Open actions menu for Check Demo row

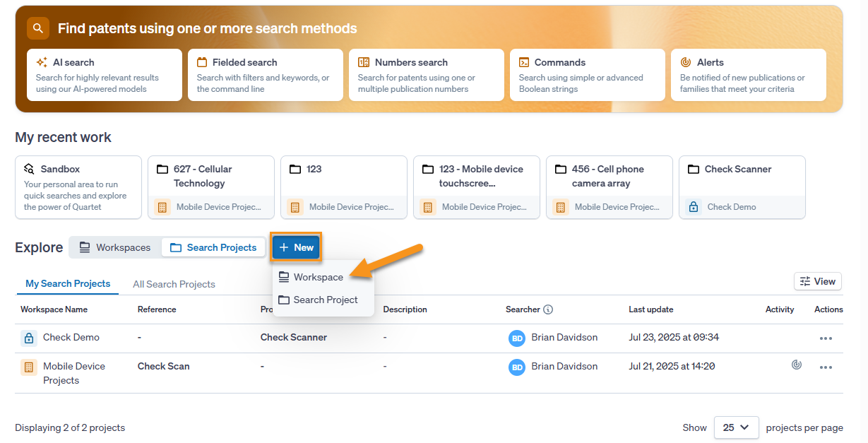click(x=826, y=338)
